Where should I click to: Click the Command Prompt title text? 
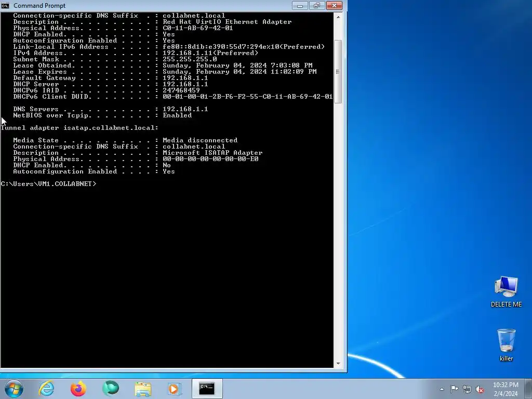(x=39, y=5)
